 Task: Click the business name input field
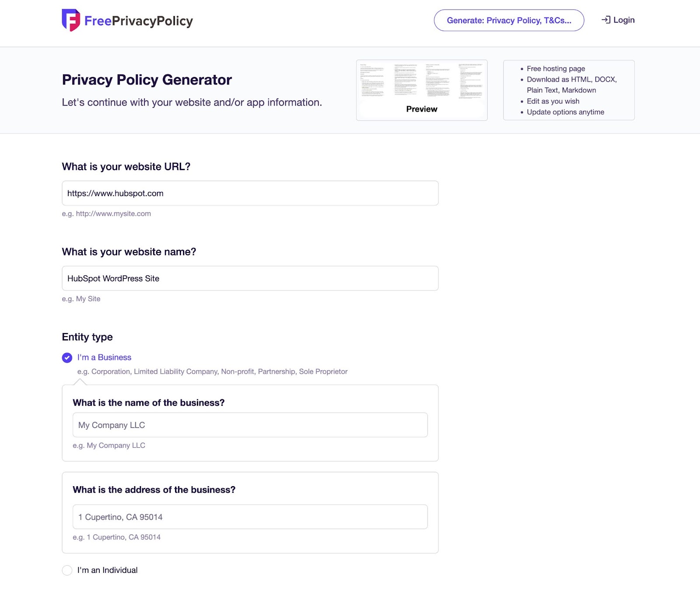tap(250, 425)
